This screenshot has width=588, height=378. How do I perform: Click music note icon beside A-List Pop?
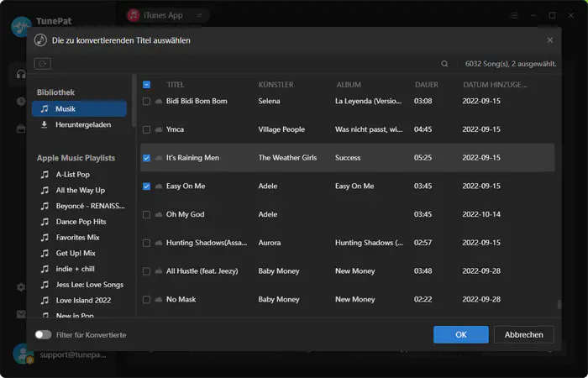click(45, 175)
